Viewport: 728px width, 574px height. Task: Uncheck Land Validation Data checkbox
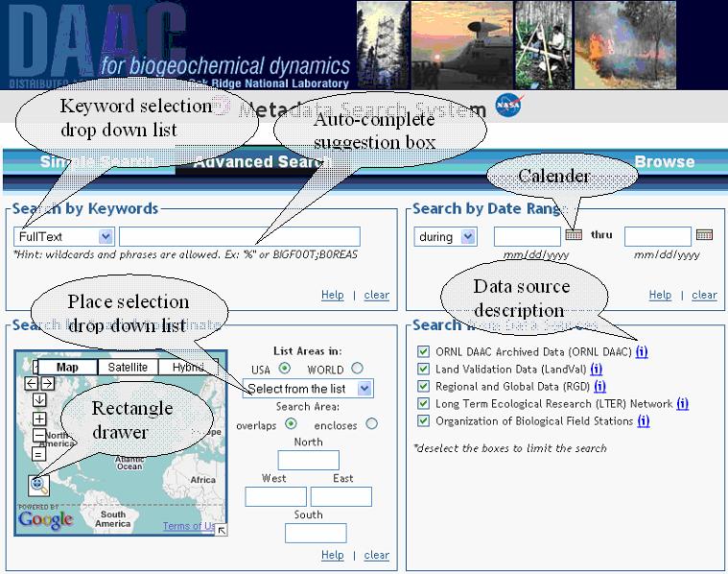click(423, 369)
